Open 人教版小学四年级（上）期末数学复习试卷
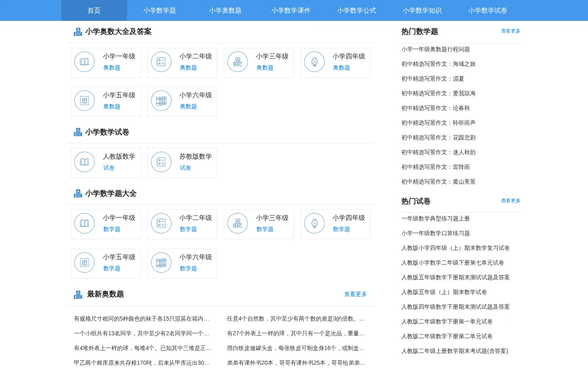The height and width of the screenshot is (368, 588). tap(456, 248)
